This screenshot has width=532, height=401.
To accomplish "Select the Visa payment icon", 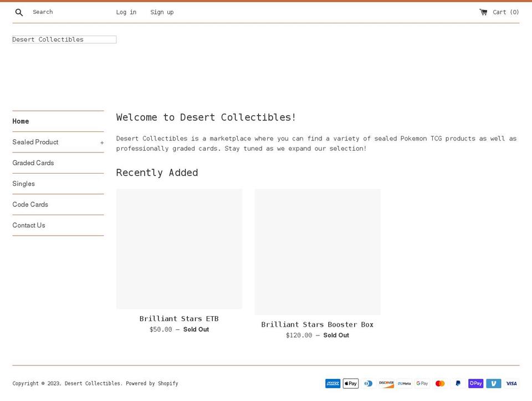I will pos(511,383).
